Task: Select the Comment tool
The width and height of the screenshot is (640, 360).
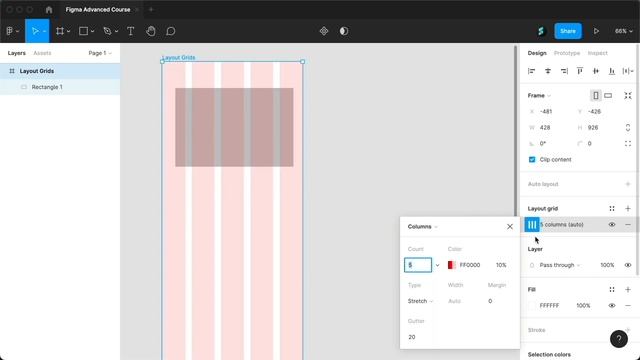Action: pos(171,31)
